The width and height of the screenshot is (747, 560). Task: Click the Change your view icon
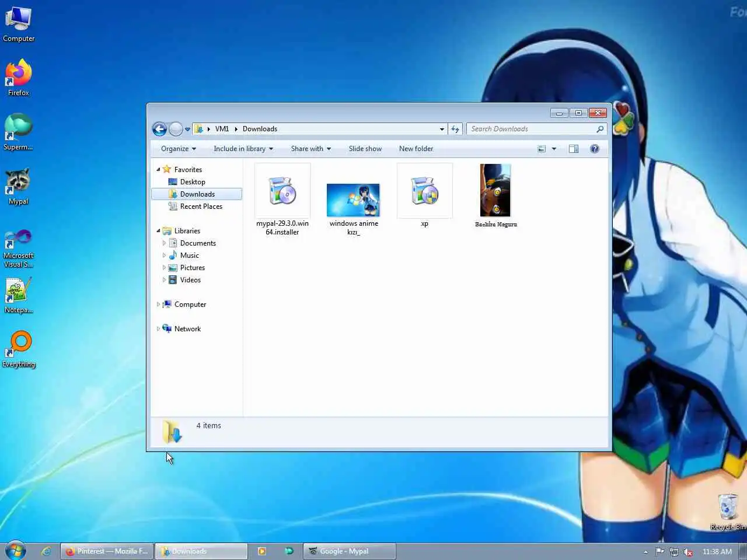pyautogui.click(x=542, y=149)
